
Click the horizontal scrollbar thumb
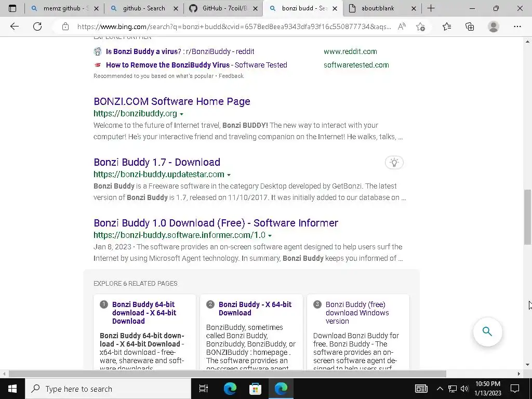[228, 374]
